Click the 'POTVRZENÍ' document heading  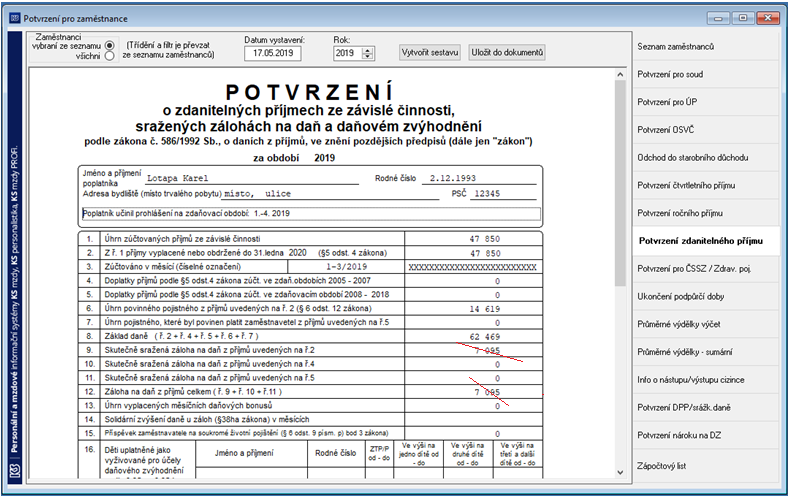pyautogui.click(x=309, y=92)
